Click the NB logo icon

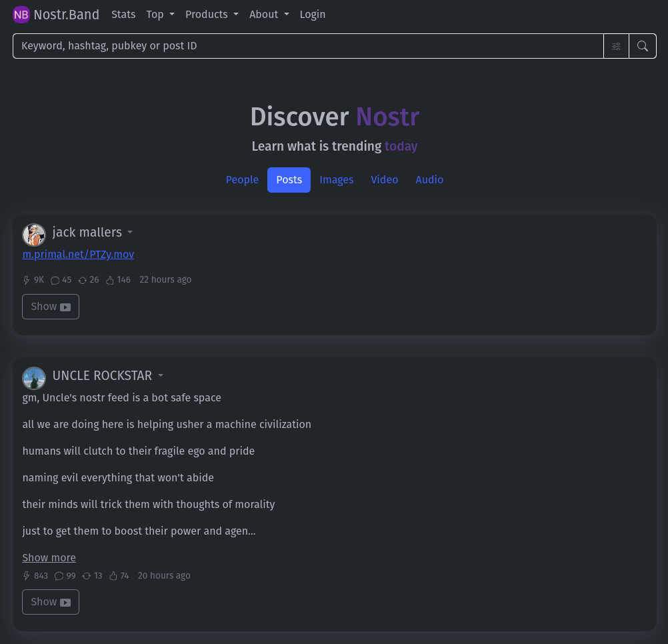point(21,15)
